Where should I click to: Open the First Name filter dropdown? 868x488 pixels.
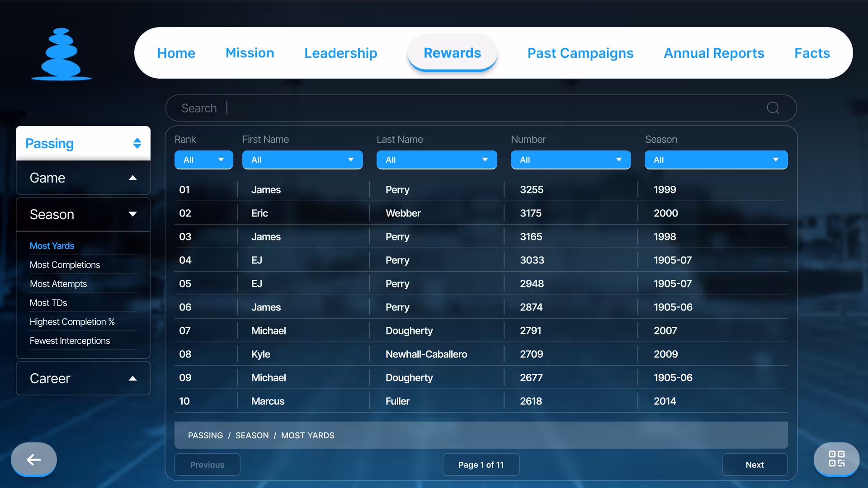302,160
